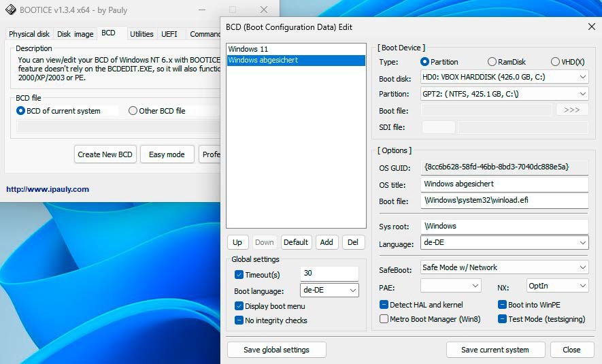The width and height of the screenshot is (602, 364).
Task: Click the Add boot entry button
Action: pos(327,242)
